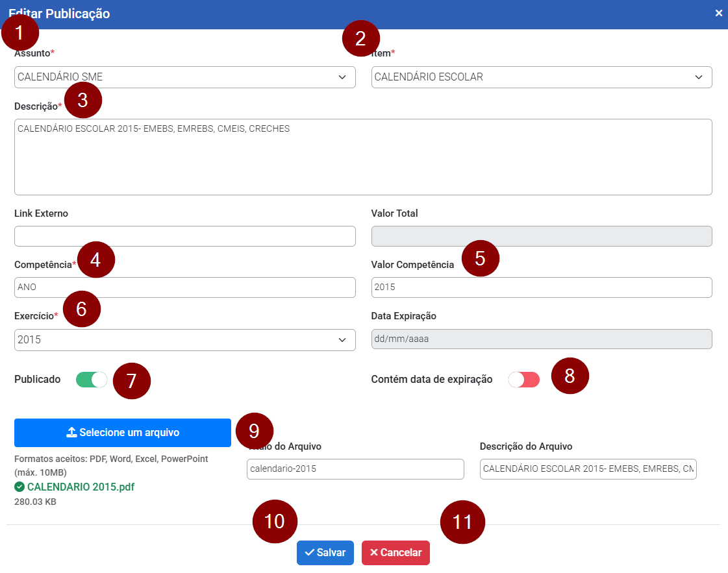Viewport: 728px width, 573px height.
Task: Click the X icon on Cancelar button
Action: tap(373, 553)
